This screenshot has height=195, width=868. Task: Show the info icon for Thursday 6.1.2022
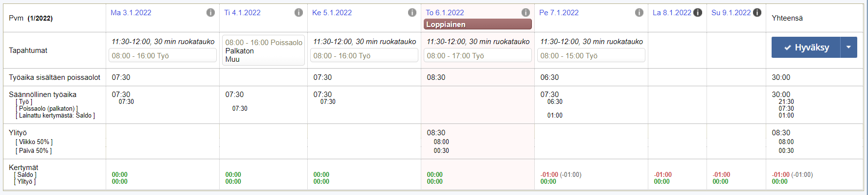coord(525,13)
